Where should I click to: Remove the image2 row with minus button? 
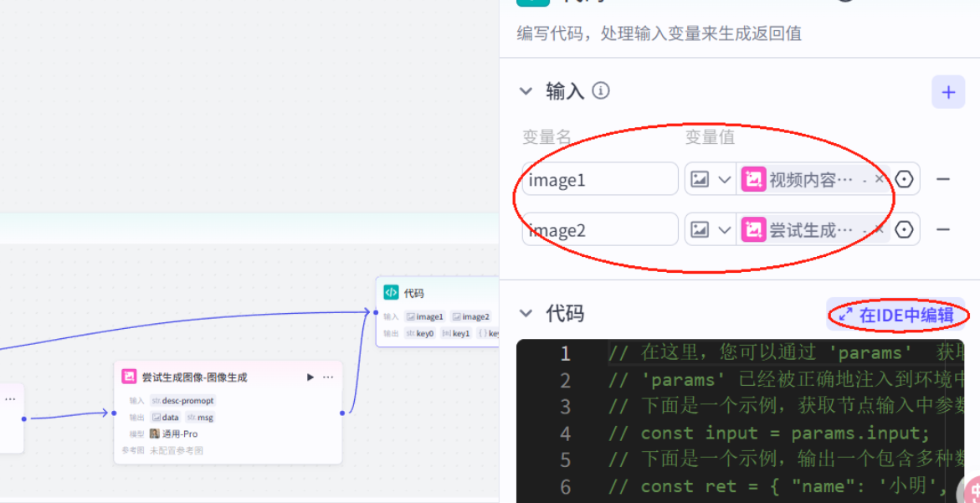[944, 229]
